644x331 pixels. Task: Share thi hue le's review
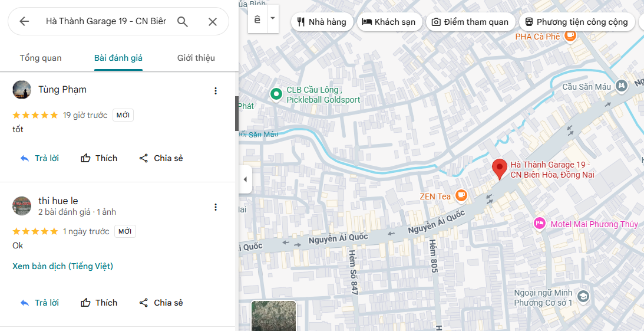coord(161,303)
